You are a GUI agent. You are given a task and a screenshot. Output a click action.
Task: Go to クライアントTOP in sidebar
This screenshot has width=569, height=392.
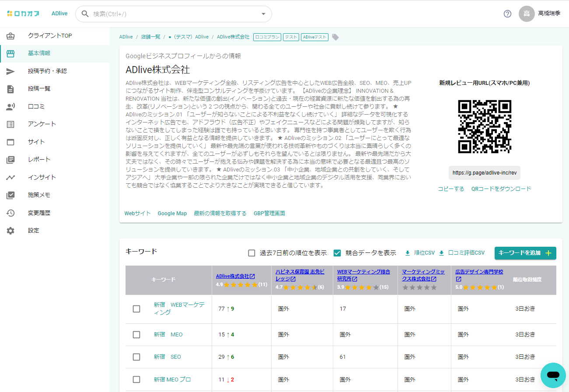pyautogui.click(x=49, y=36)
